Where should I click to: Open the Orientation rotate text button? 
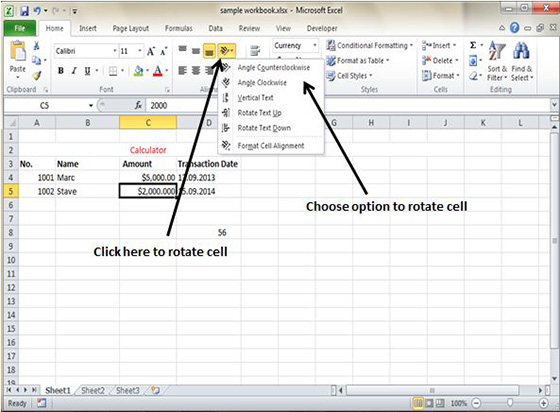(226, 51)
